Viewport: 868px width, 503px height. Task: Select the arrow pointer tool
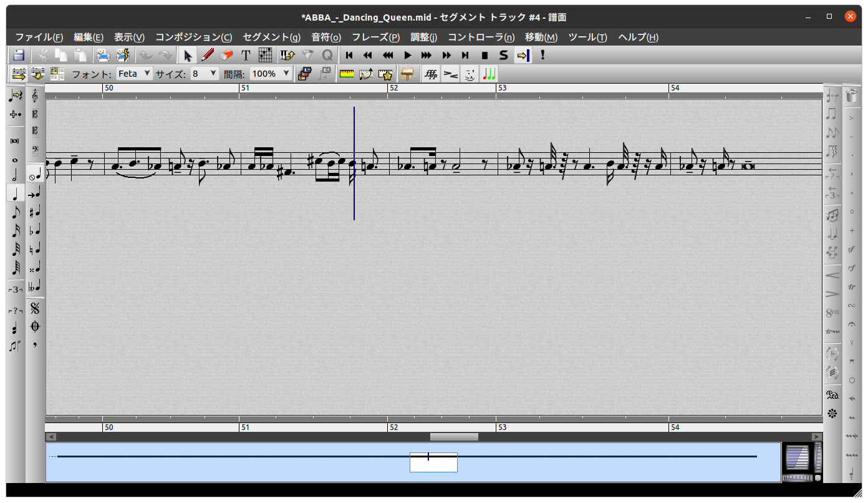pos(188,55)
